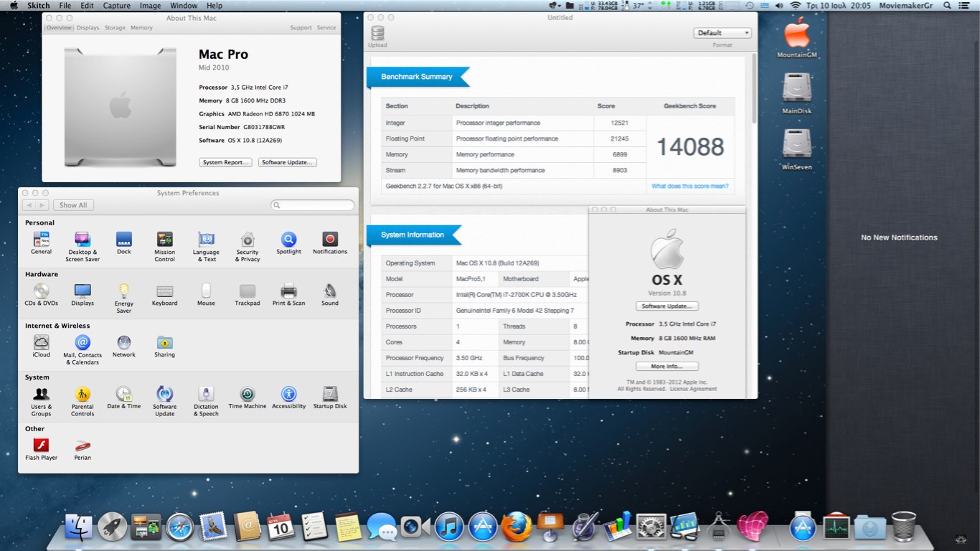The width and height of the screenshot is (980, 551).
Task: Open the Skitch application menu
Action: (x=38, y=6)
